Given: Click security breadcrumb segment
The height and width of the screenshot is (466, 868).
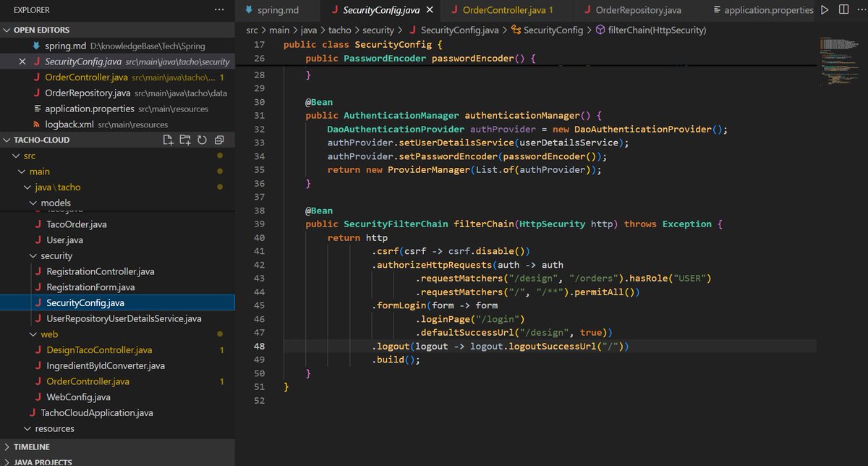Looking at the screenshot, I should (x=379, y=30).
